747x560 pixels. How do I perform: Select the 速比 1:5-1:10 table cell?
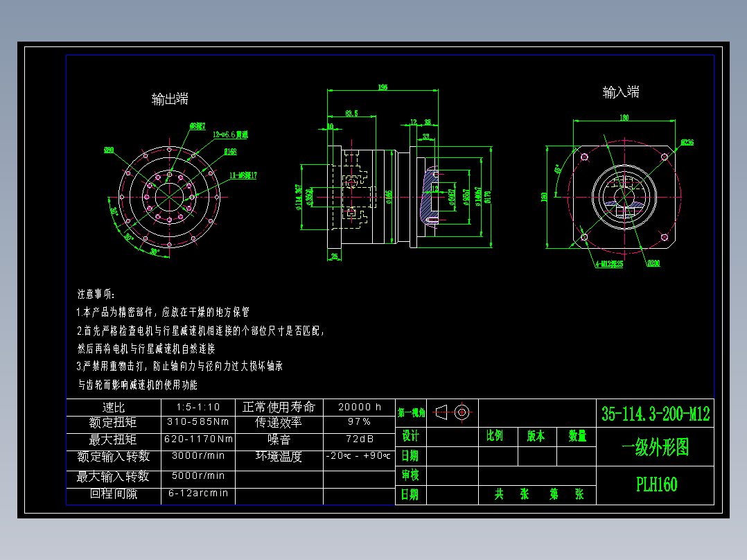(x=199, y=408)
